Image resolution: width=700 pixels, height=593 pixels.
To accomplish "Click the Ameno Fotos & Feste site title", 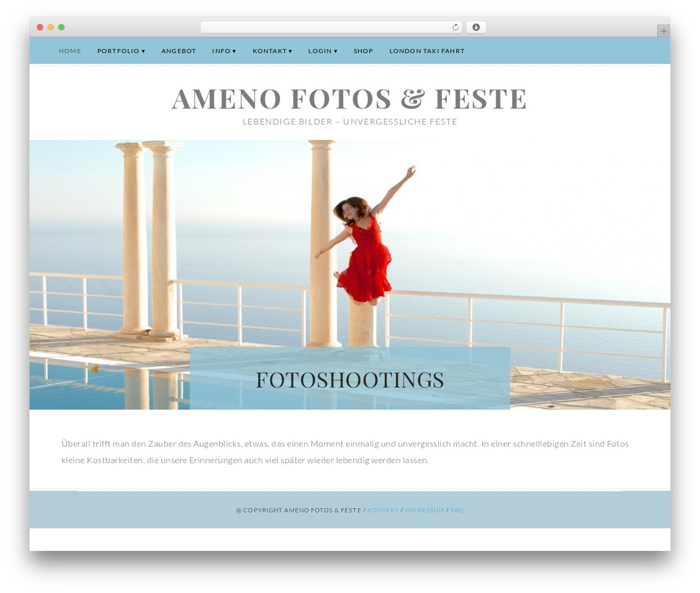I will click(x=350, y=98).
